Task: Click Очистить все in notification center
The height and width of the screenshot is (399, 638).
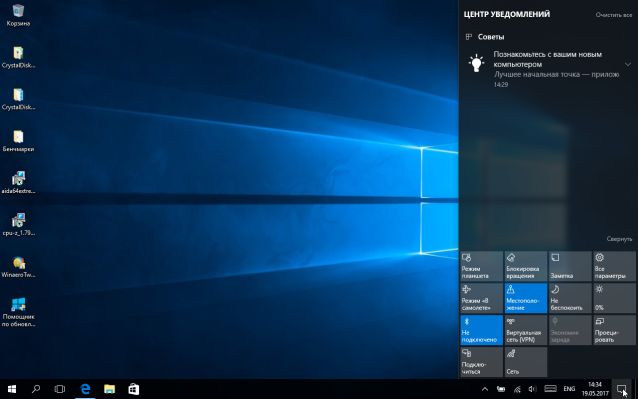Action: [x=614, y=15]
